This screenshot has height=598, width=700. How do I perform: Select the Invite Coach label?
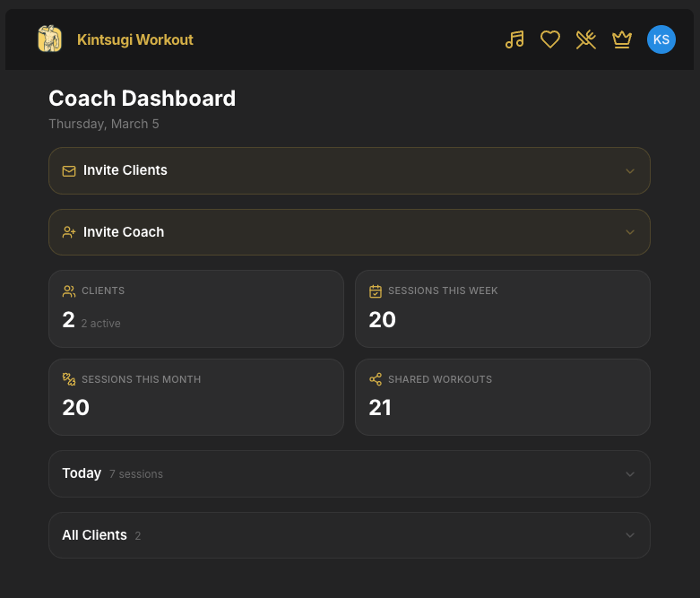(124, 232)
